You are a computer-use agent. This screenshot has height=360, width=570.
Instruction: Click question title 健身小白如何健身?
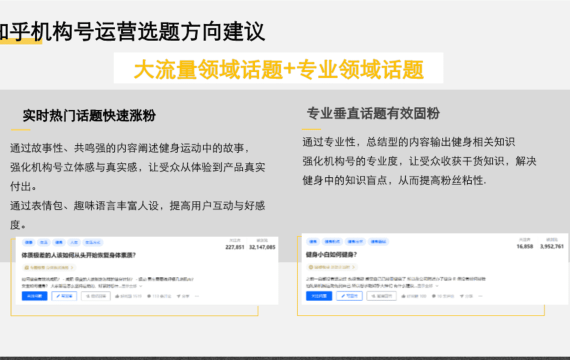point(332,255)
